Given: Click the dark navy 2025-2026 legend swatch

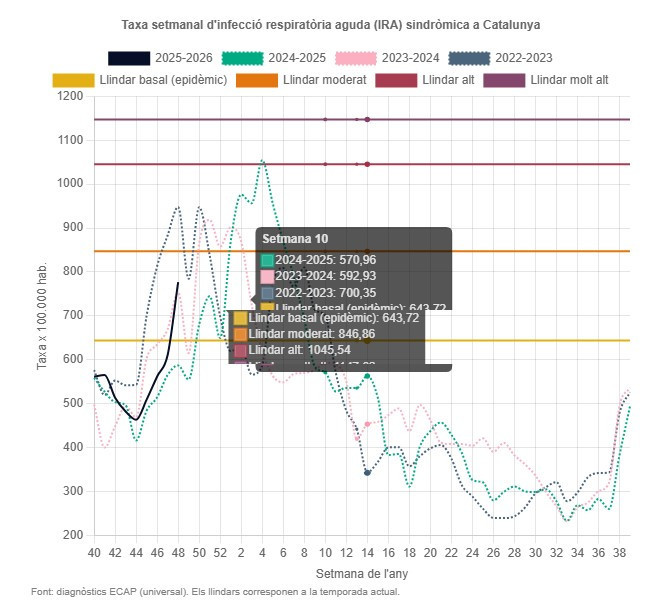Looking at the screenshot, I should click(129, 58).
